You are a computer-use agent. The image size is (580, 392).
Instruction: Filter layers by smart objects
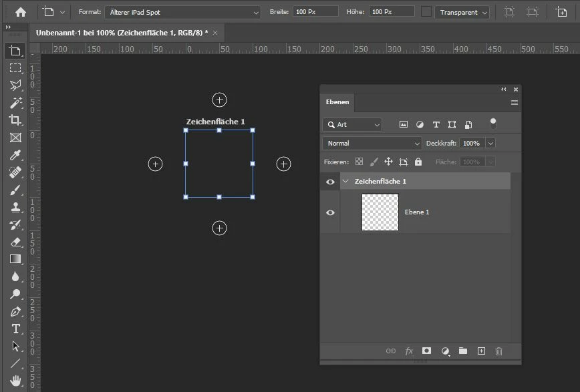click(x=468, y=125)
